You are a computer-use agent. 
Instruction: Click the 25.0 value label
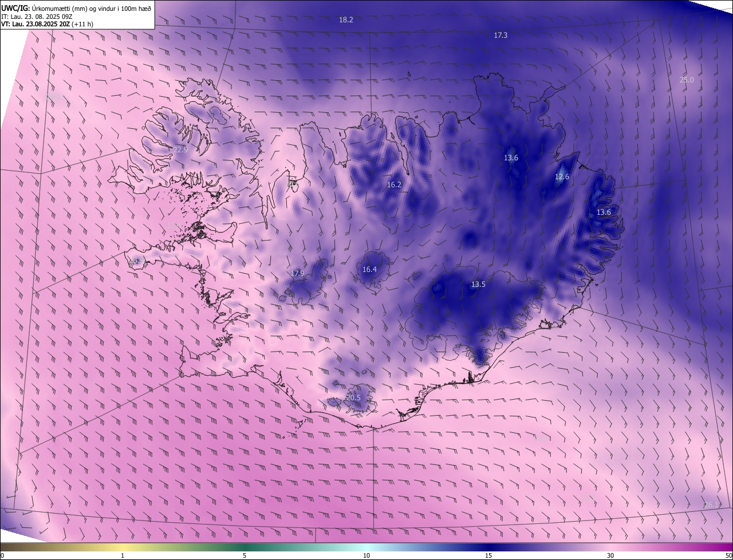(x=687, y=80)
